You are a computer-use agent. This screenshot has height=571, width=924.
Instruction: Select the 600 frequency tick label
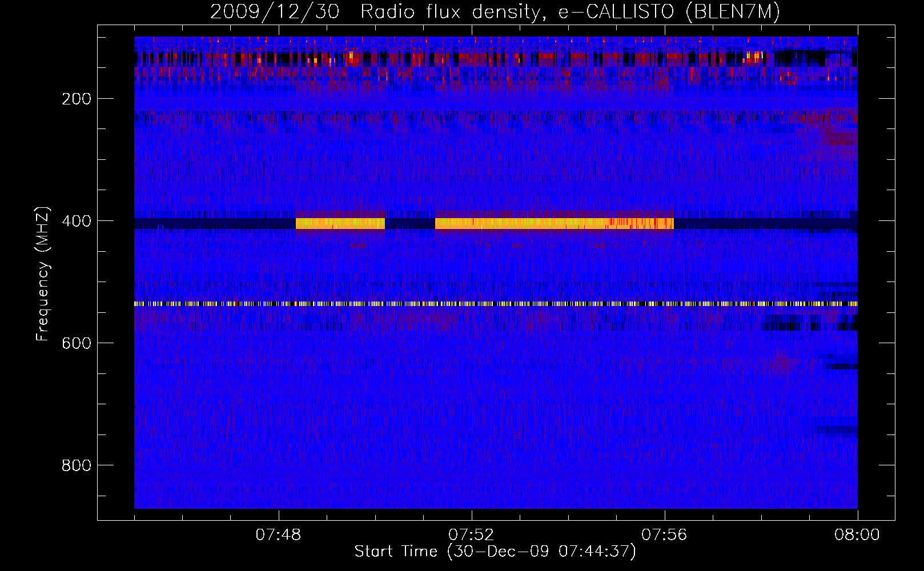[77, 343]
